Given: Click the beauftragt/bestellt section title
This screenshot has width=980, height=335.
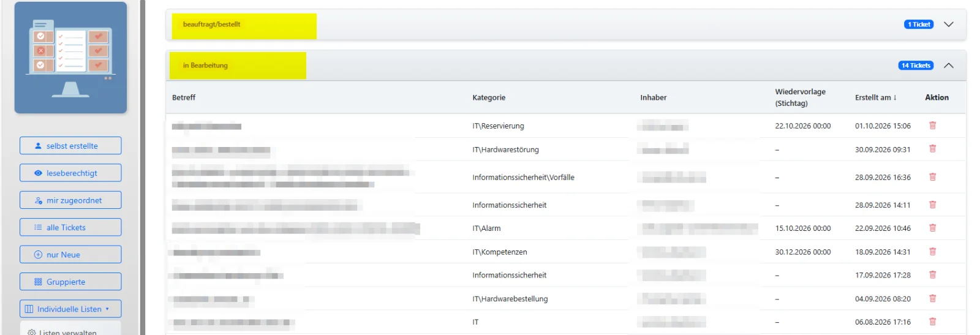Looking at the screenshot, I should [211, 24].
